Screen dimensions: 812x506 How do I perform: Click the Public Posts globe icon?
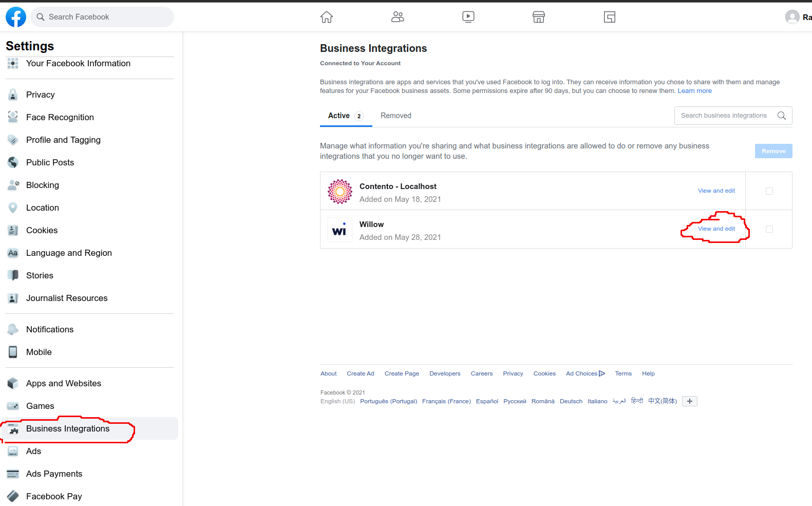click(x=13, y=162)
